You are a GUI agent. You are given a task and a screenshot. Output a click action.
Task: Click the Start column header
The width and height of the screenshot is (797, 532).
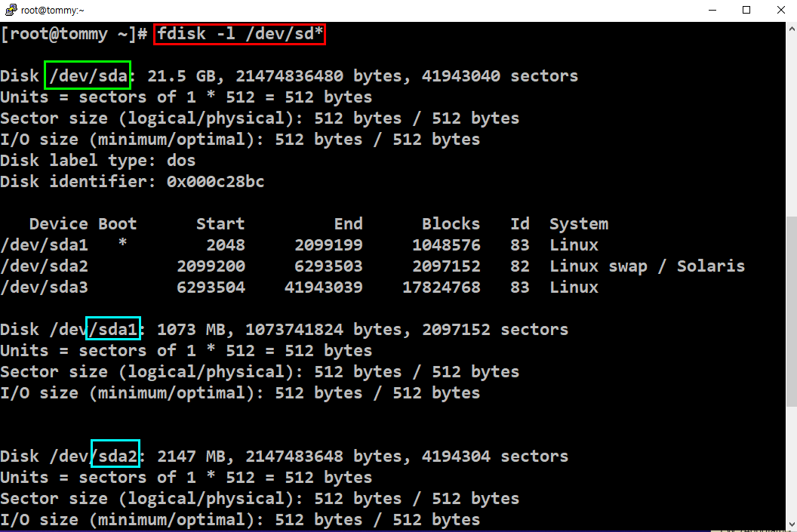coord(220,223)
